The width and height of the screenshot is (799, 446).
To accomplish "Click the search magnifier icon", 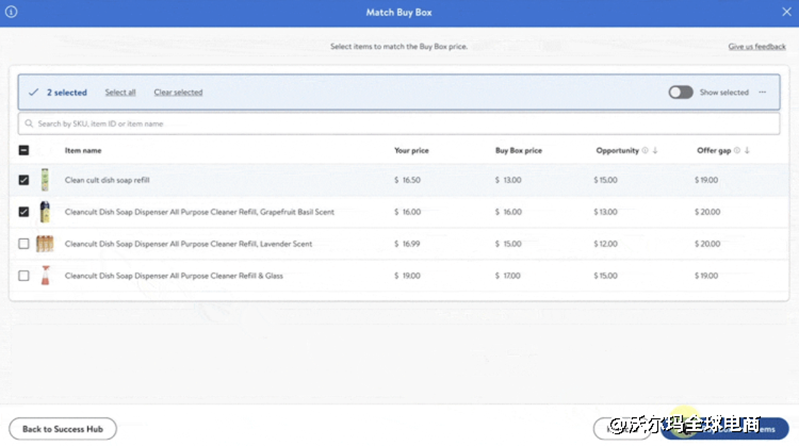I will [x=29, y=124].
